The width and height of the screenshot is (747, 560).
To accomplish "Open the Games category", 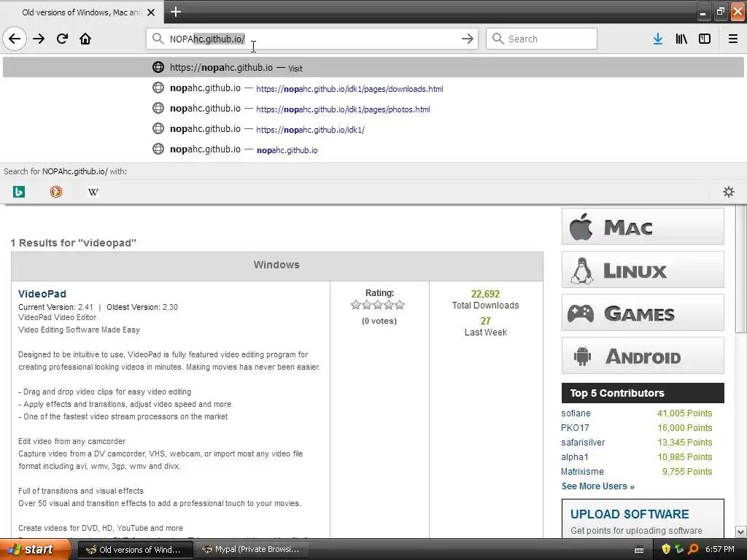I will 643,313.
